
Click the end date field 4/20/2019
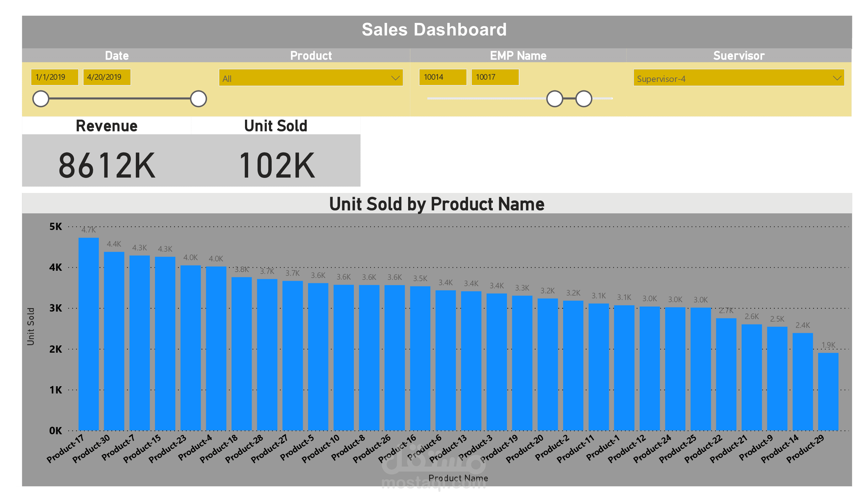pyautogui.click(x=107, y=77)
